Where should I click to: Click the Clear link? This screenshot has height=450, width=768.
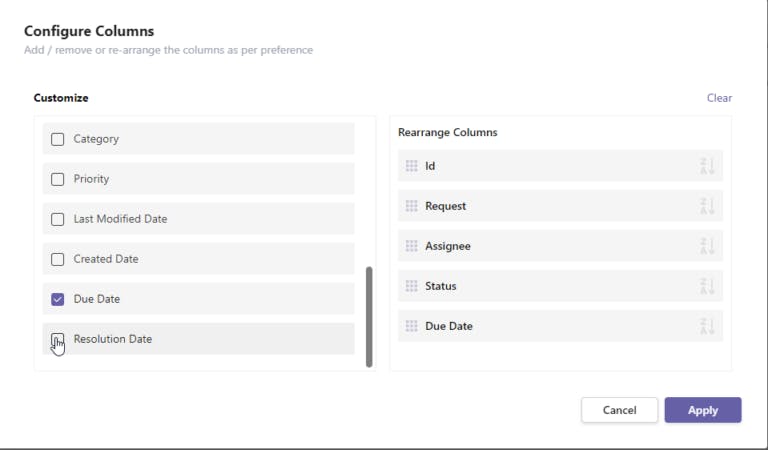click(x=719, y=98)
